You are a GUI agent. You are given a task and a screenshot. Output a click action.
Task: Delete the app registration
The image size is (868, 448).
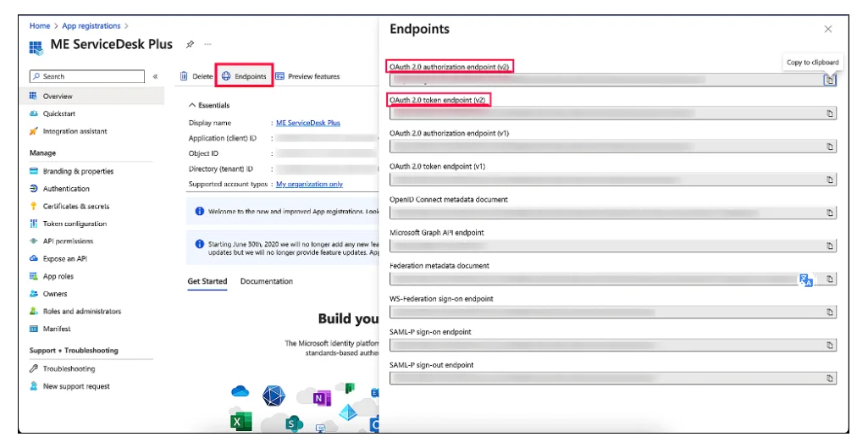click(x=196, y=76)
